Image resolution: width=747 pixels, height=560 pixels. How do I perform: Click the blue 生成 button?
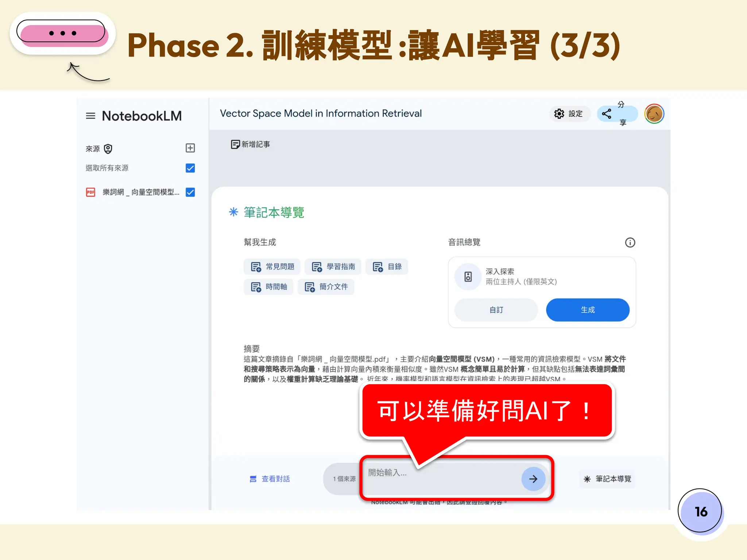coord(588,310)
